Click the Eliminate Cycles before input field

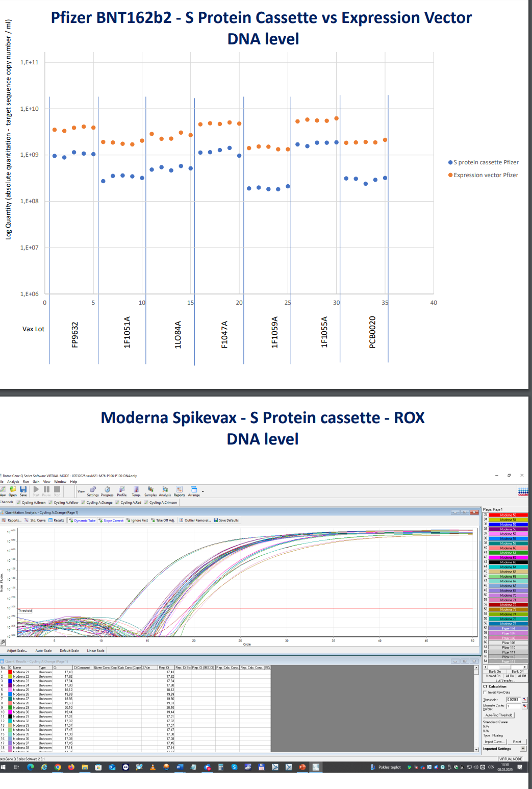[x=513, y=706]
